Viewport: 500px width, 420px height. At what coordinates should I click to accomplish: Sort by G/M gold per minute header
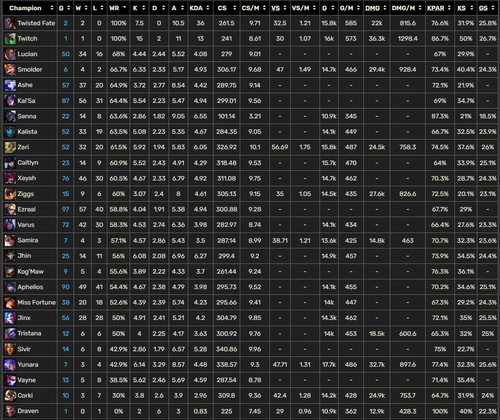coord(351,8)
